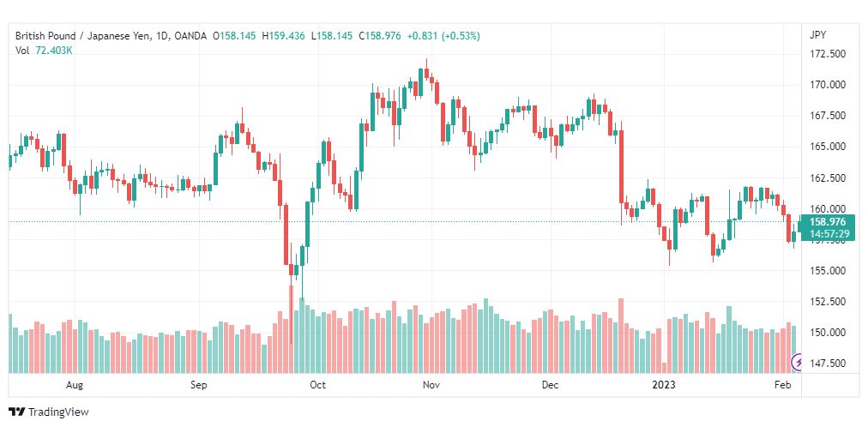Click the +0.831 (+0.53%) change value

tap(443, 36)
